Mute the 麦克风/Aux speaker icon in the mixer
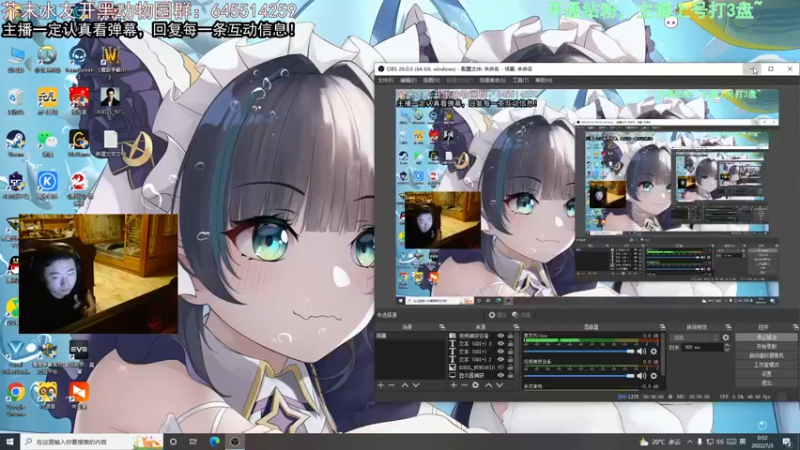 tap(641, 351)
